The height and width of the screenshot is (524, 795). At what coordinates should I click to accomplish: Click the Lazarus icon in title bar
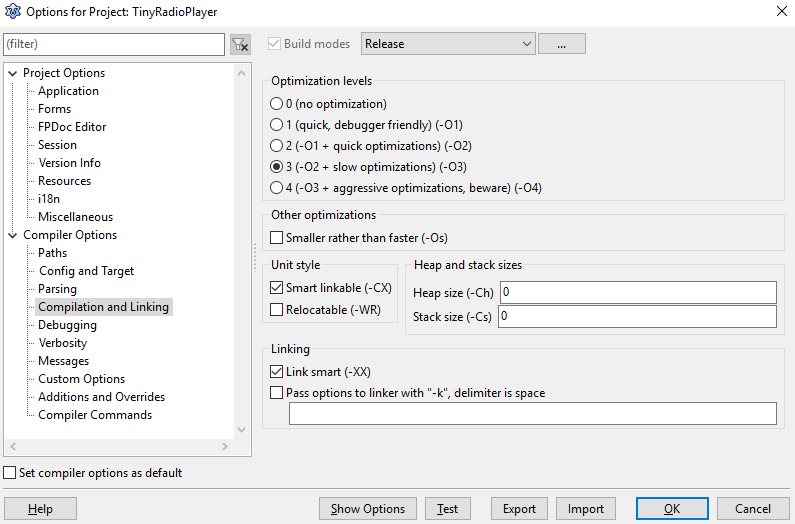point(13,11)
